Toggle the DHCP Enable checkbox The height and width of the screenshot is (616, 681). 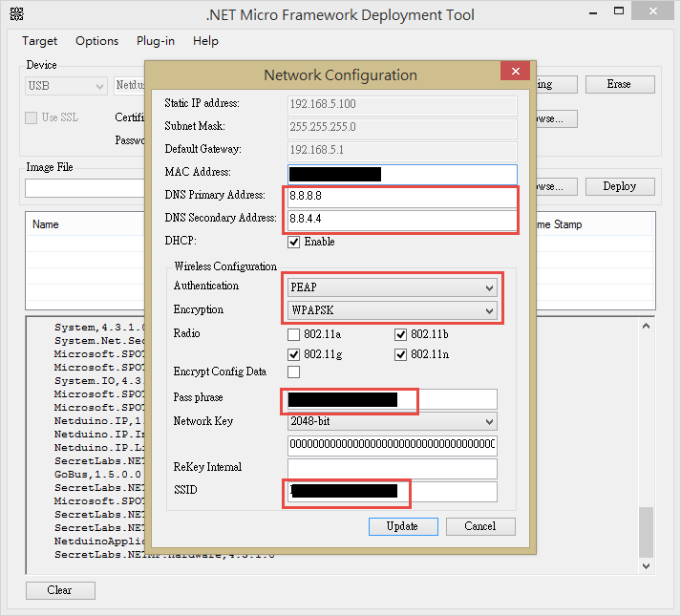[293, 242]
